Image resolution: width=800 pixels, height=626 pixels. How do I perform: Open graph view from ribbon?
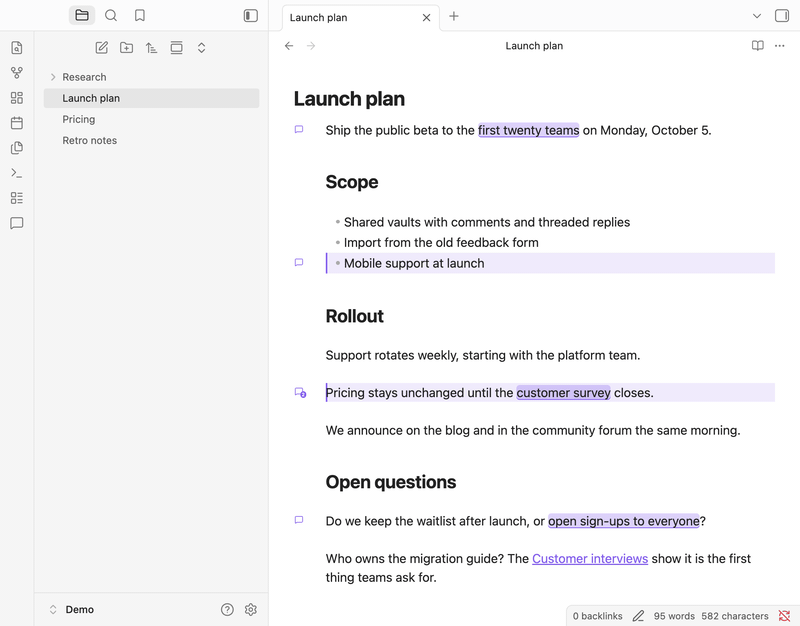click(17, 73)
